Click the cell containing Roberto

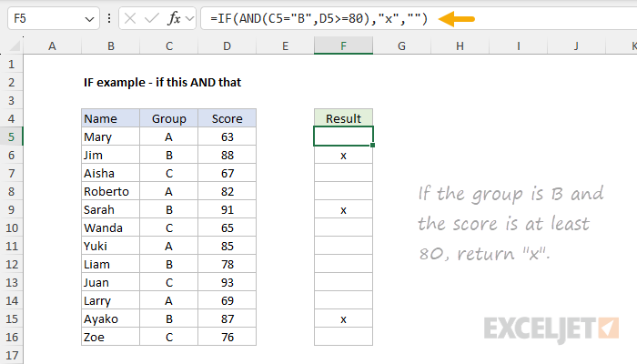pos(110,191)
